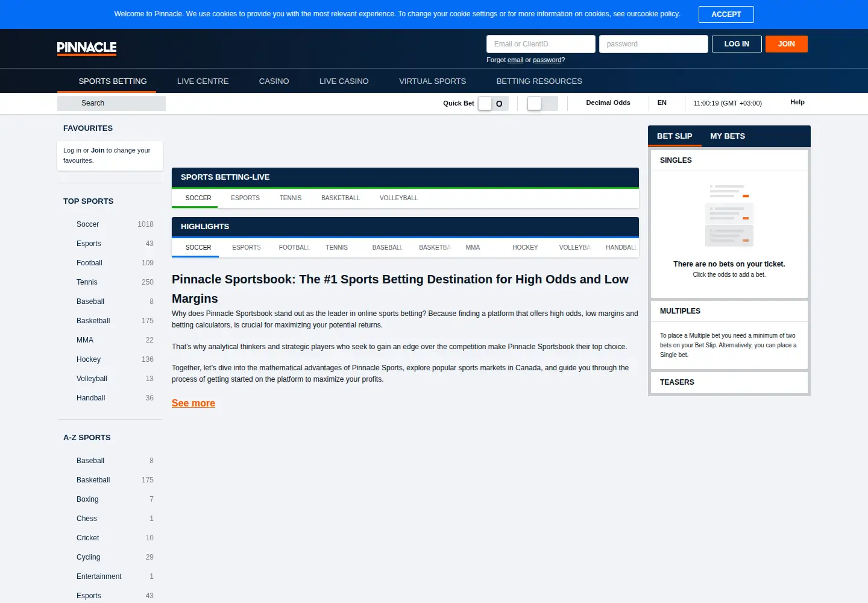Image resolution: width=868 pixels, height=603 pixels.
Task: Open Handball in the sidebar
Action: pyautogui.click(x=110, y=398)
